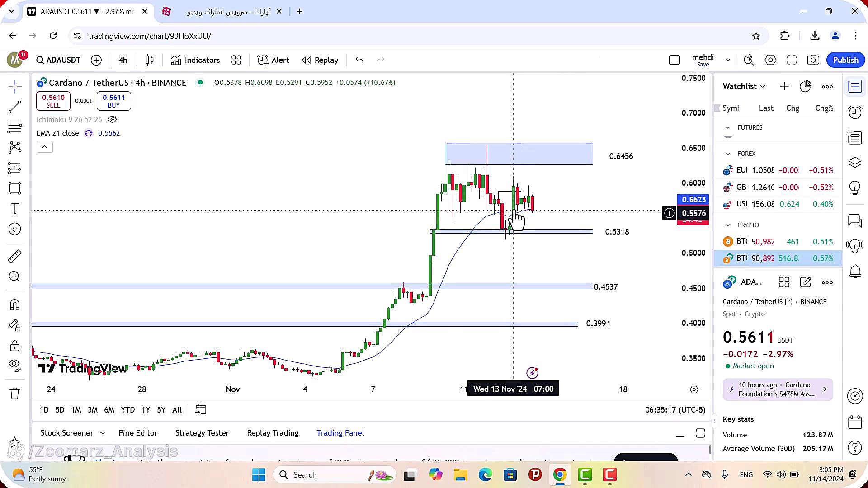This screenshot has height=488, width=868.
Task: Set date range to YTD
Action: click(127, 410)
